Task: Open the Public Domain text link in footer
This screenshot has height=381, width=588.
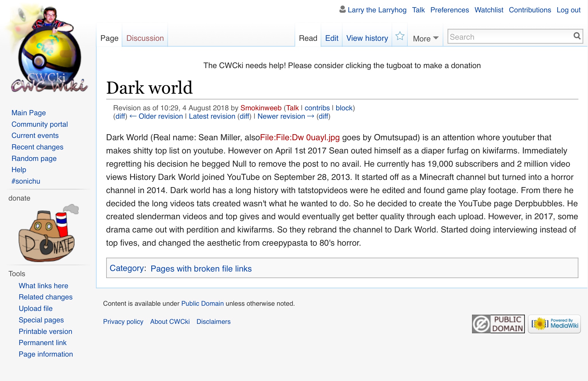Action: (x=202, y=304)
